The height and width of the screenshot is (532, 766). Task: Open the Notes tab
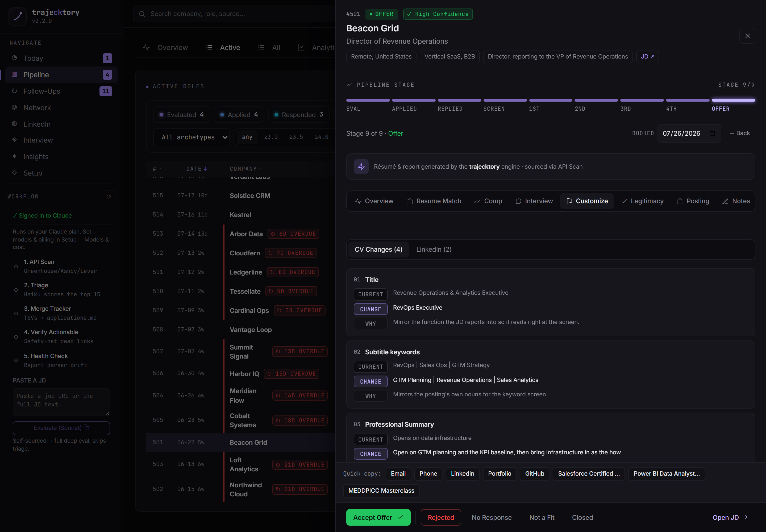click(x=735, y=201)
